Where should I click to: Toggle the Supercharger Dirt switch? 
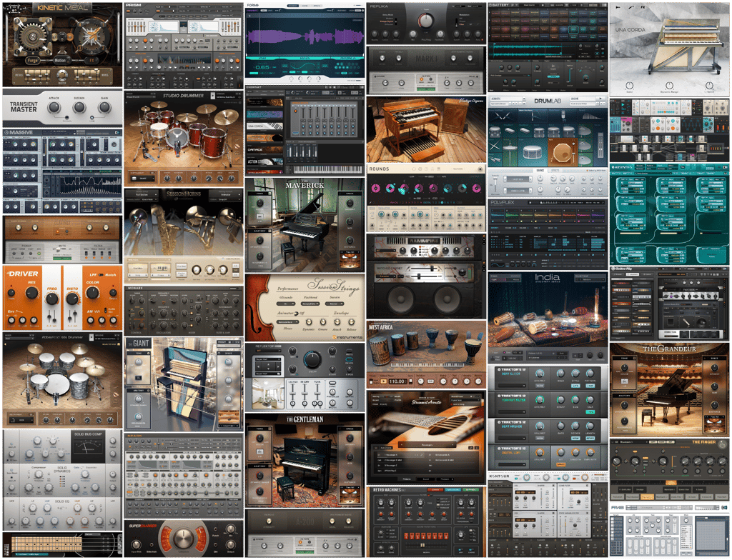pos(215,546)
